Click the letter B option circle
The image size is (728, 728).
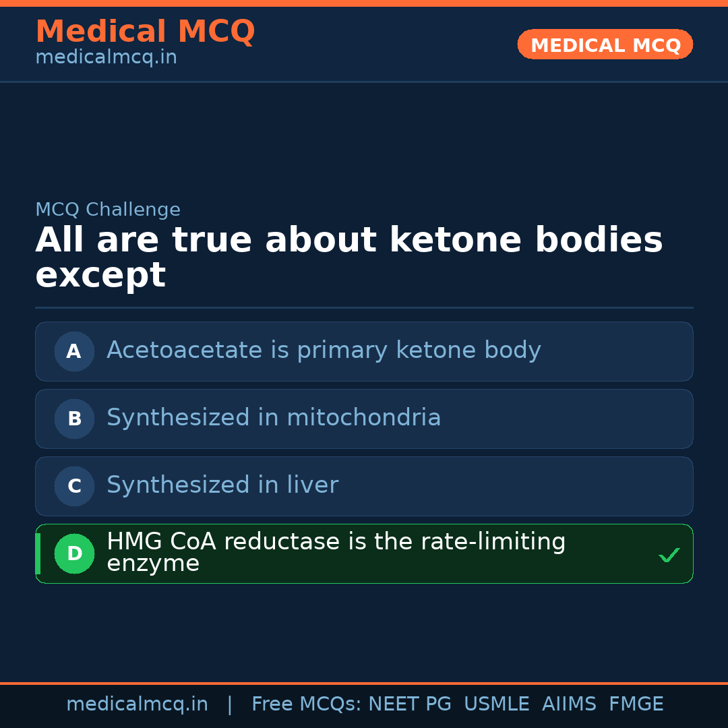click(x=74, y=419)
